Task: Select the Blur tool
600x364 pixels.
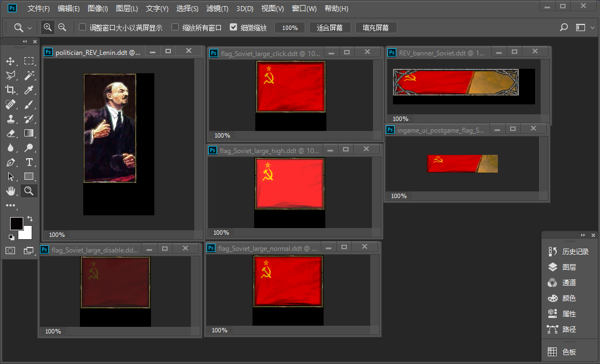Action: coord(11,148)
